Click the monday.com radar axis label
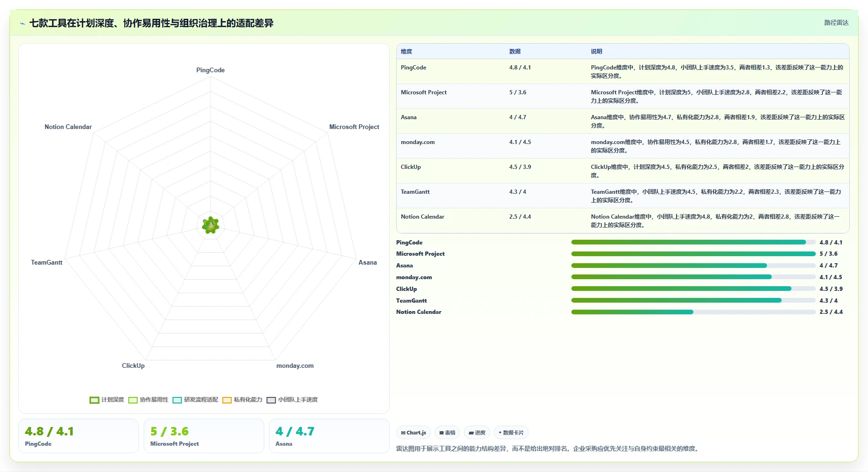This screenshot has height=472, width=868. 295,365
